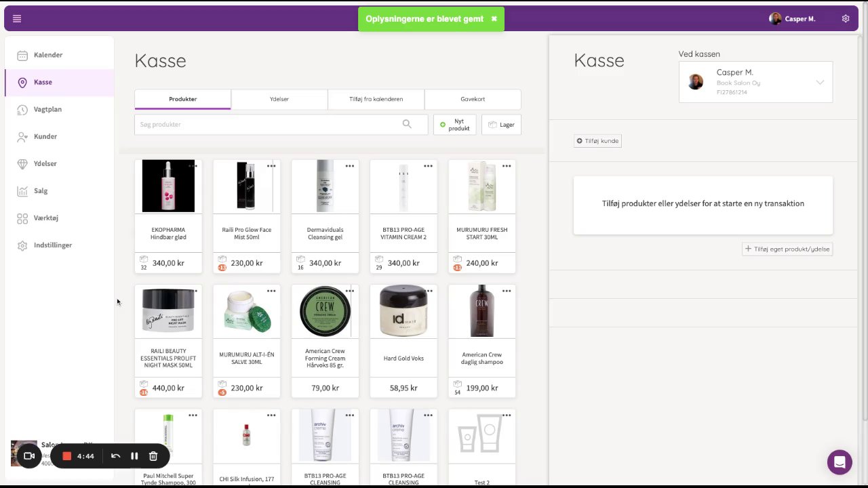
Task: Open options menu for BTB13 PRO-AGE VITAMIN CREAM 2
Action: coord(429,166)
